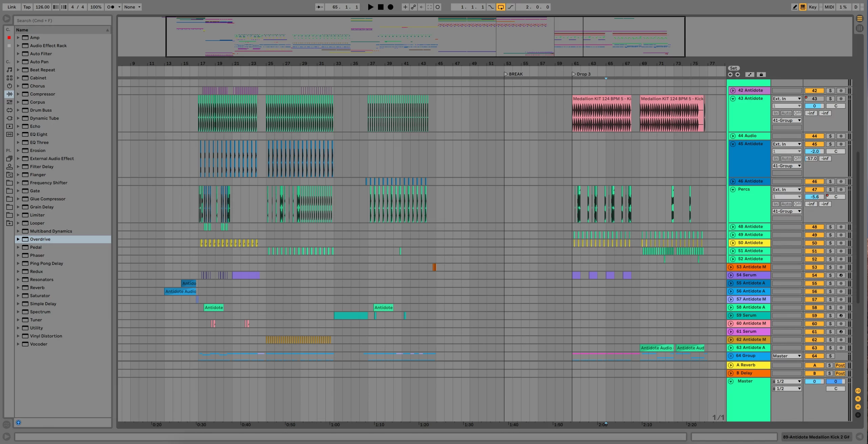This screenshot has width=868, height=444.
Task: Open the Sounds category in browser sidebar
Action: tap(9, 70)
